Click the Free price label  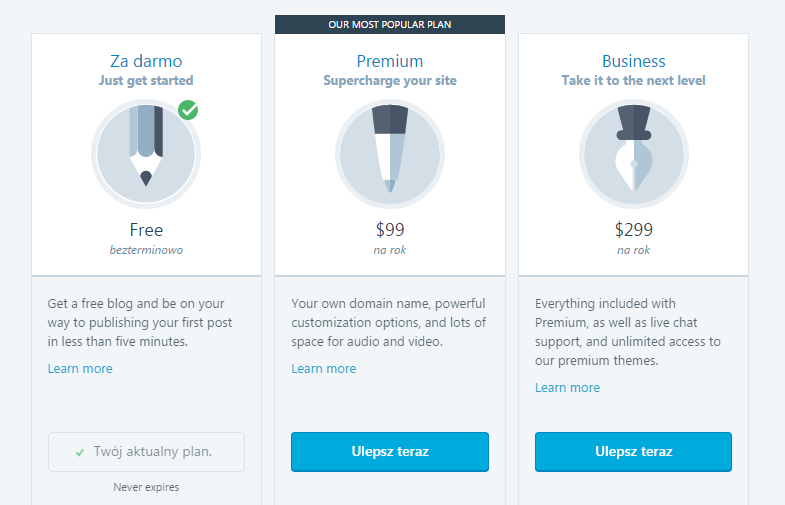146,230
